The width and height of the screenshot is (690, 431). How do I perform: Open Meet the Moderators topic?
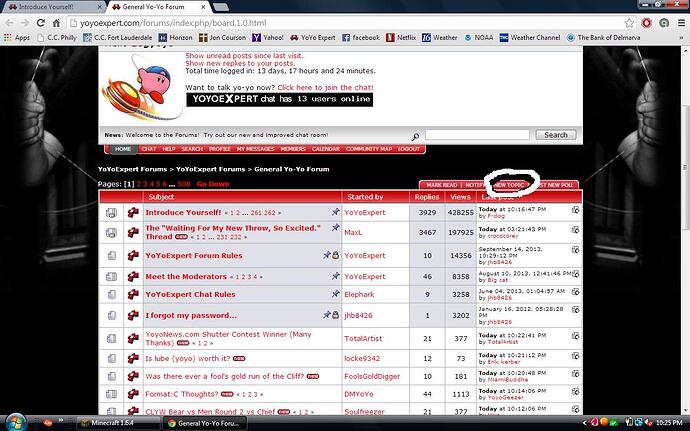point(186,276)
